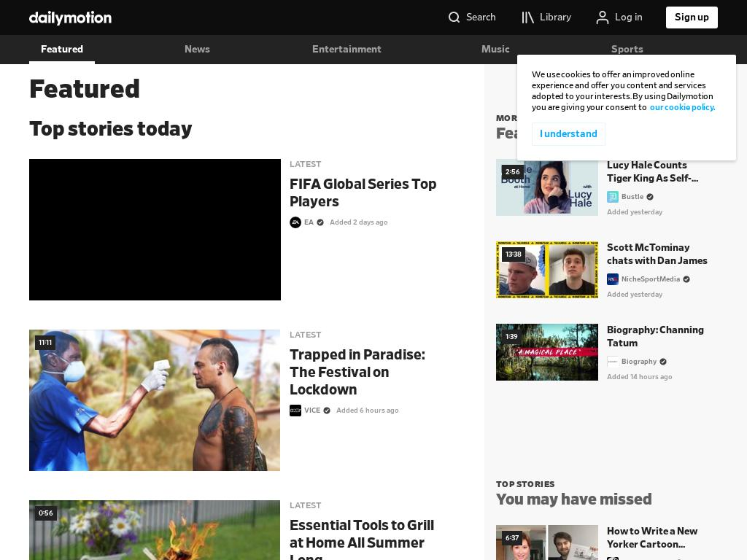Open the Library icon
Viewport: 747px width, 560px height.
(x=528, y=17)
